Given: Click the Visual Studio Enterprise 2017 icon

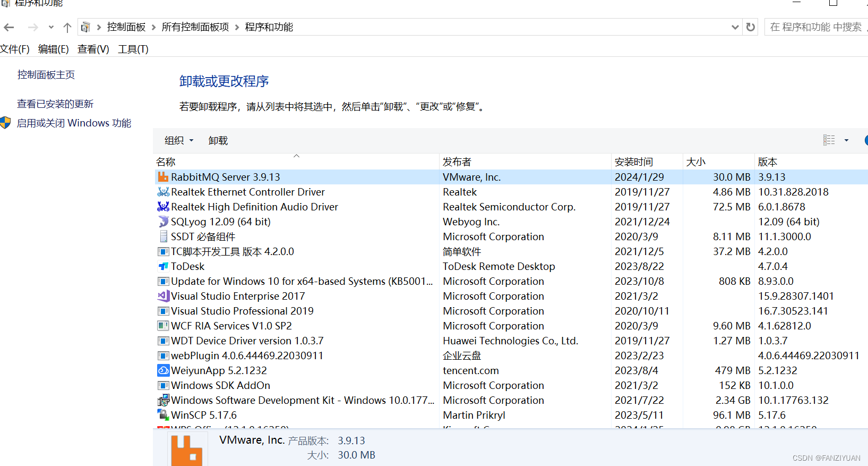Looking at the screenshot, I should (x=163, y=296).
